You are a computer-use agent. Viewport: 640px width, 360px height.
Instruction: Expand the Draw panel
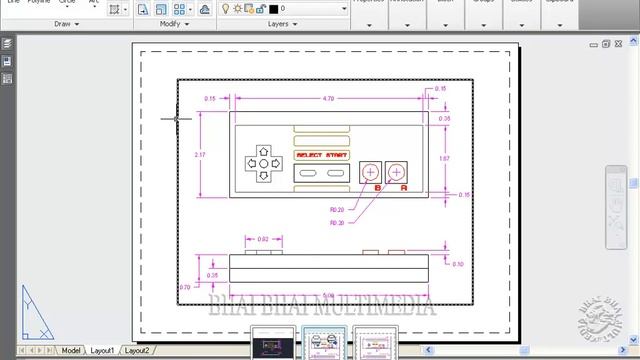(67, 24)
